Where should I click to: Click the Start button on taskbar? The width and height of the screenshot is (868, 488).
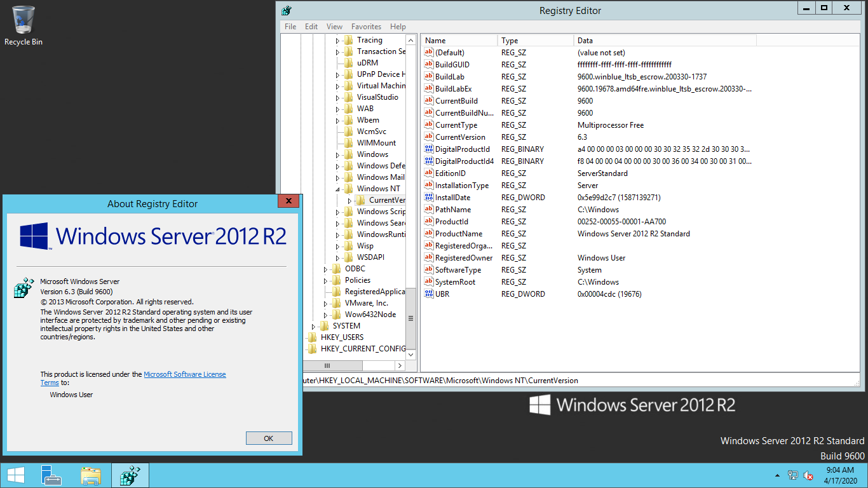pos(15,475)
